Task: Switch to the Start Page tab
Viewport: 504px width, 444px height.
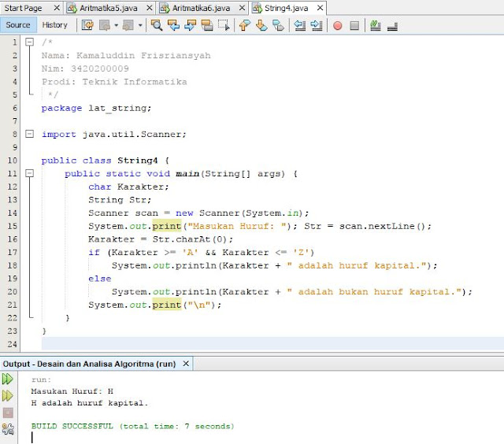Action: [x=23, y=8]
